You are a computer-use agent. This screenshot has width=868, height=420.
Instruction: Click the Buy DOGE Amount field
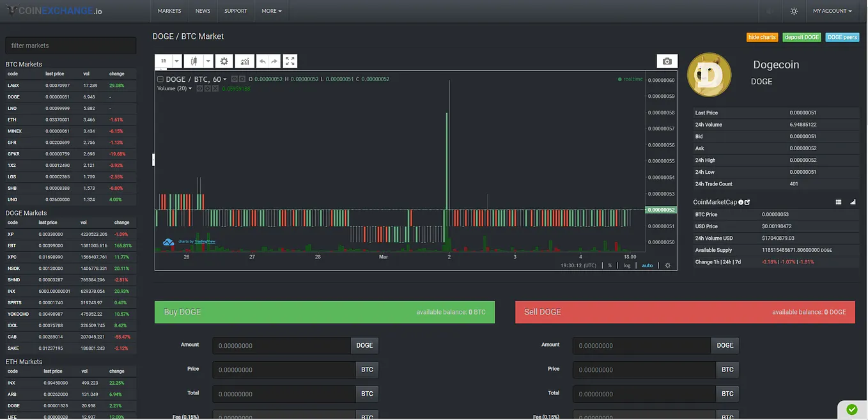(281, 345)
